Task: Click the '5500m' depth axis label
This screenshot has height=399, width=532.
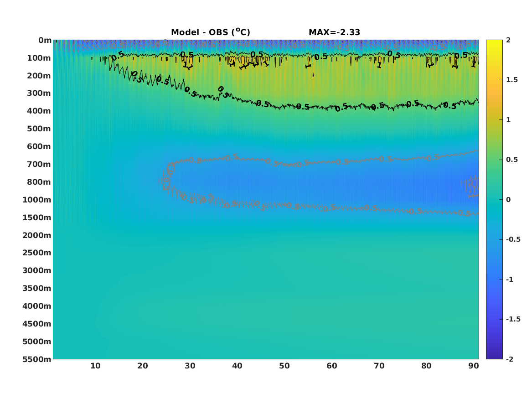Action: point(37,359)
